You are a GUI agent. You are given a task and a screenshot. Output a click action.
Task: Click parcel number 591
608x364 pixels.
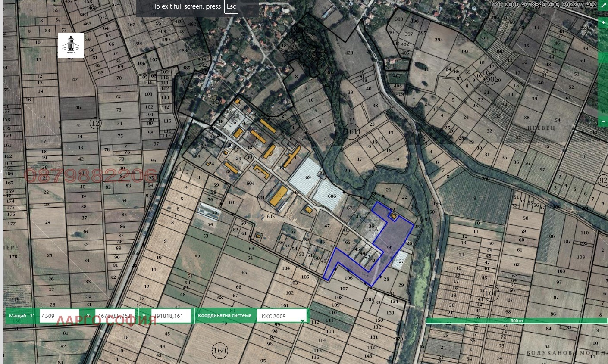point(139,44)
